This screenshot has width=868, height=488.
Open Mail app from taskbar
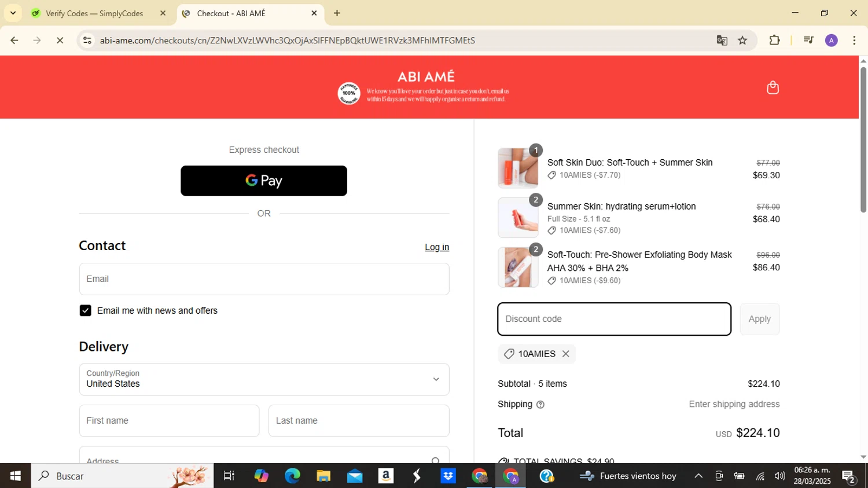355,476
